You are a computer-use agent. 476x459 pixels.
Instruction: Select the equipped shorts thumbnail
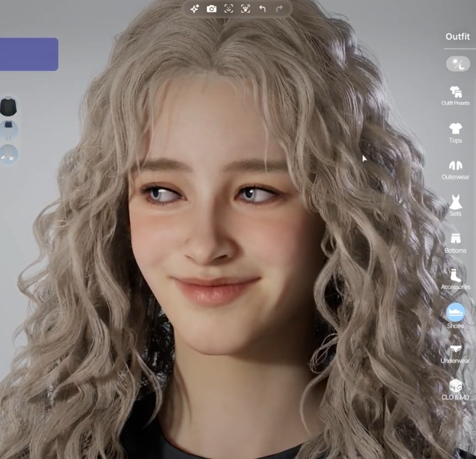point(9,130)
